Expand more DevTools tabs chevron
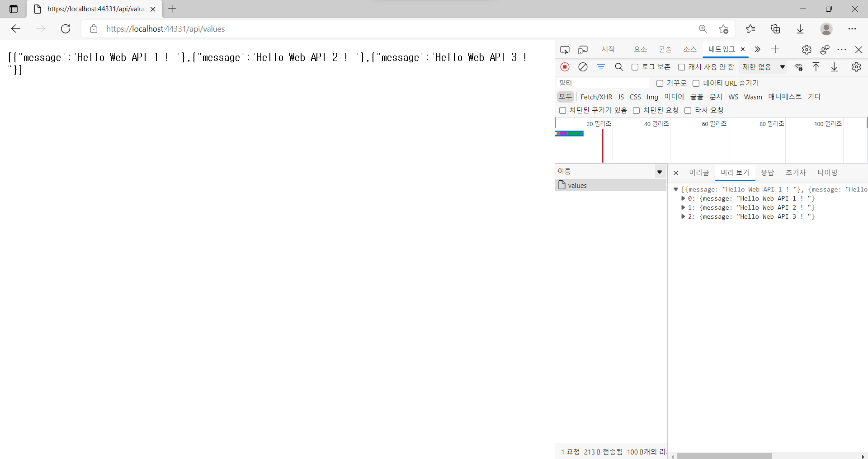Image resolution: width=868 pixels, height=459 pixels. pos(758,49)
